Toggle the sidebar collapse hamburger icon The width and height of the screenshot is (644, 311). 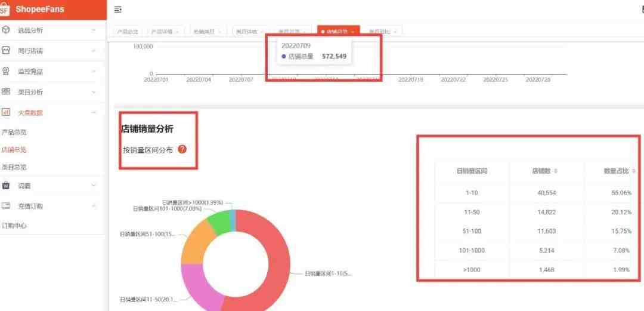pyautogui.click(x=118, y=10)
